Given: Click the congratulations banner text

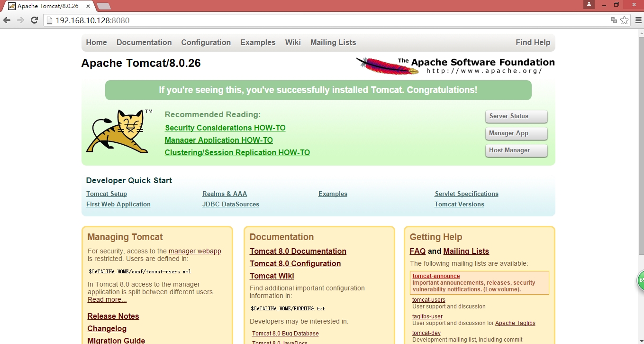Looking at the screenshot, I should [318, 90].
